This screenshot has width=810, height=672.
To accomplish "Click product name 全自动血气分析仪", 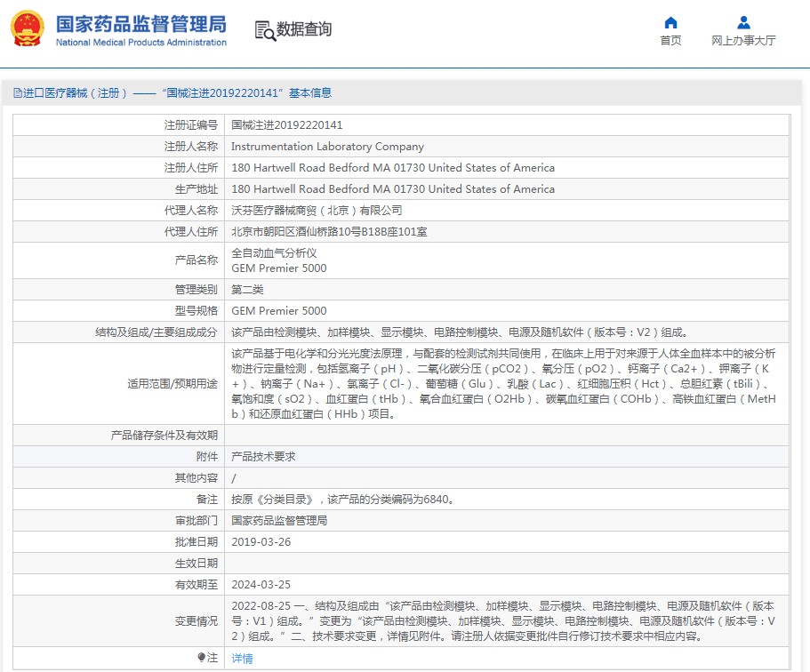I will click(274, 253).
